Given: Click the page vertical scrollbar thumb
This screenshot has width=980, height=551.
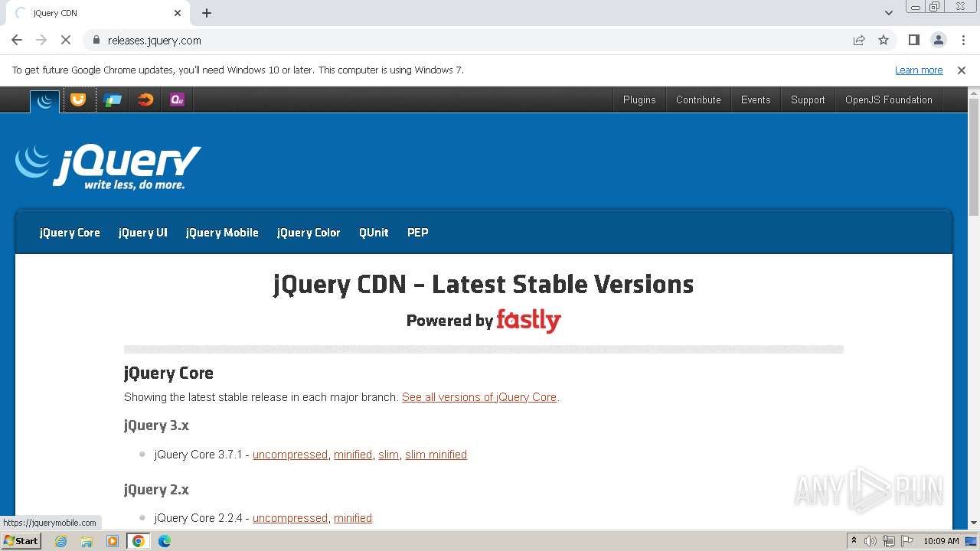Looking at the screenshot, I should [974, 157].
